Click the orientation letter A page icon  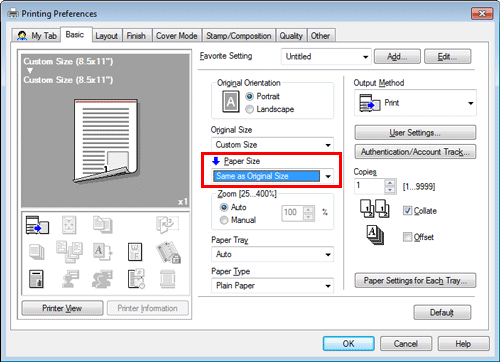pos(231,102)
